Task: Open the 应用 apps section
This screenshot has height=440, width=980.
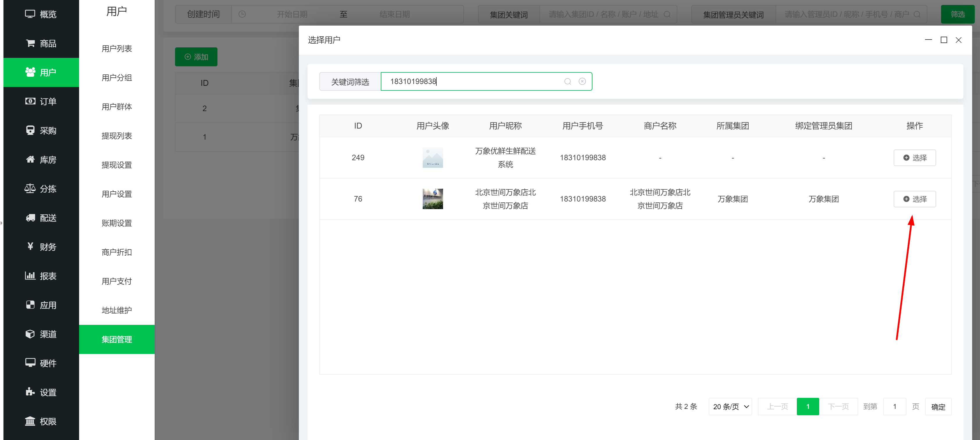Action: 41,305
